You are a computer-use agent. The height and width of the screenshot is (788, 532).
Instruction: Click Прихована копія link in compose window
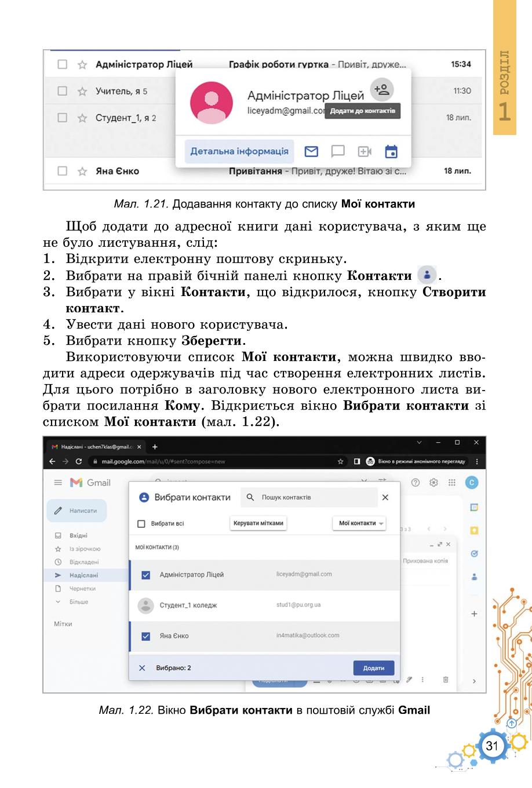click(425, 561)
